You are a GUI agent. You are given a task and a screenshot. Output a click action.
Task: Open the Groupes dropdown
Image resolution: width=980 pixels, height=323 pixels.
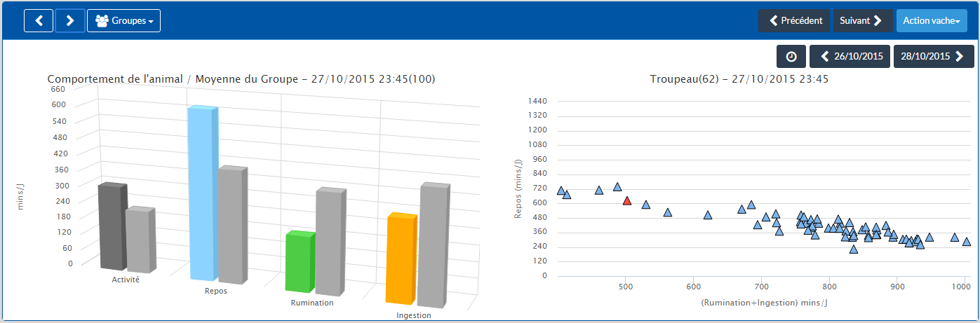point(124,21)
